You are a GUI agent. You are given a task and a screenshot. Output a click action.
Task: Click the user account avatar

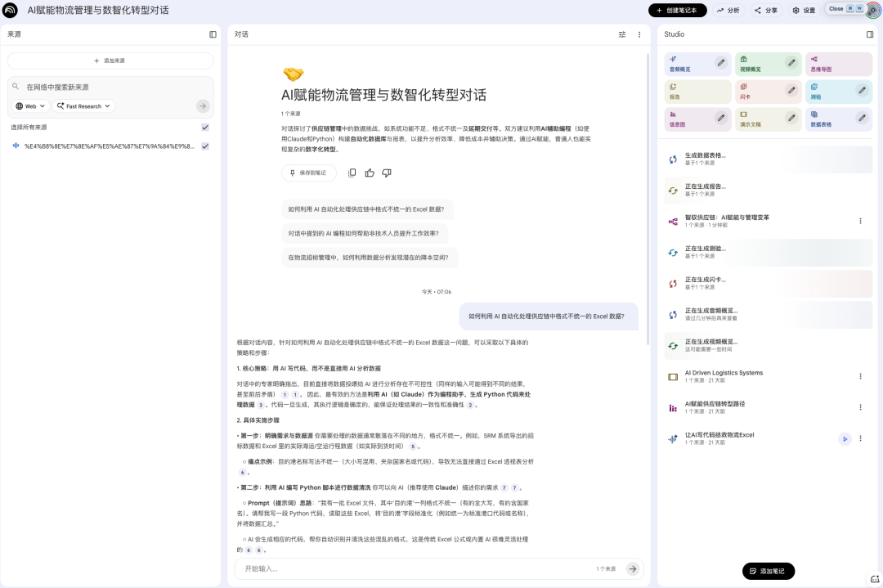point(873,10)
